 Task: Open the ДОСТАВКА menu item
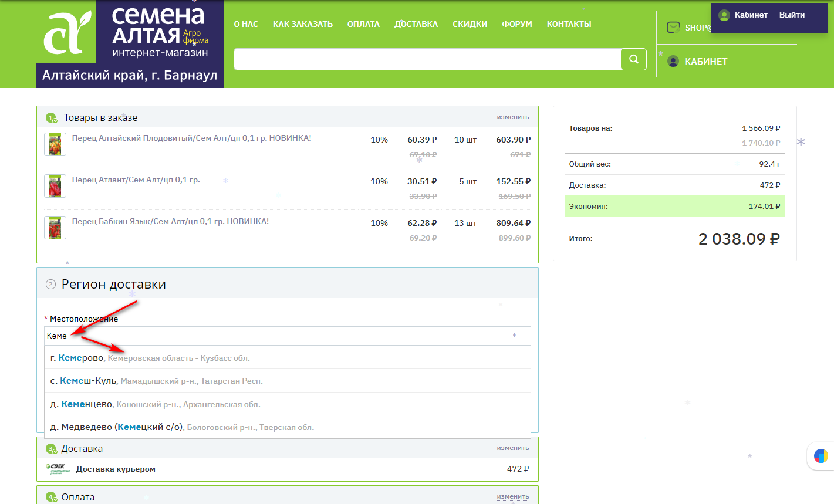tap(416, 24)
